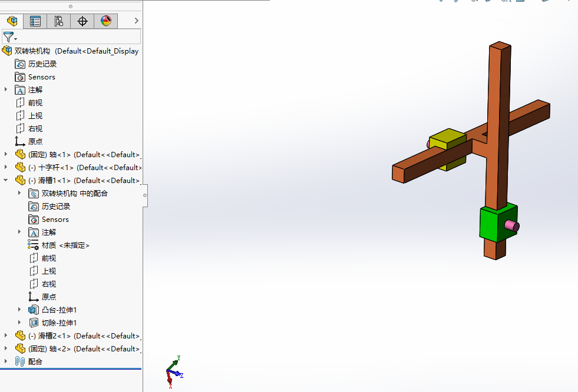Expand 注解 node under 滑槽1
This screenshot has width=578, height=392.
19,232
